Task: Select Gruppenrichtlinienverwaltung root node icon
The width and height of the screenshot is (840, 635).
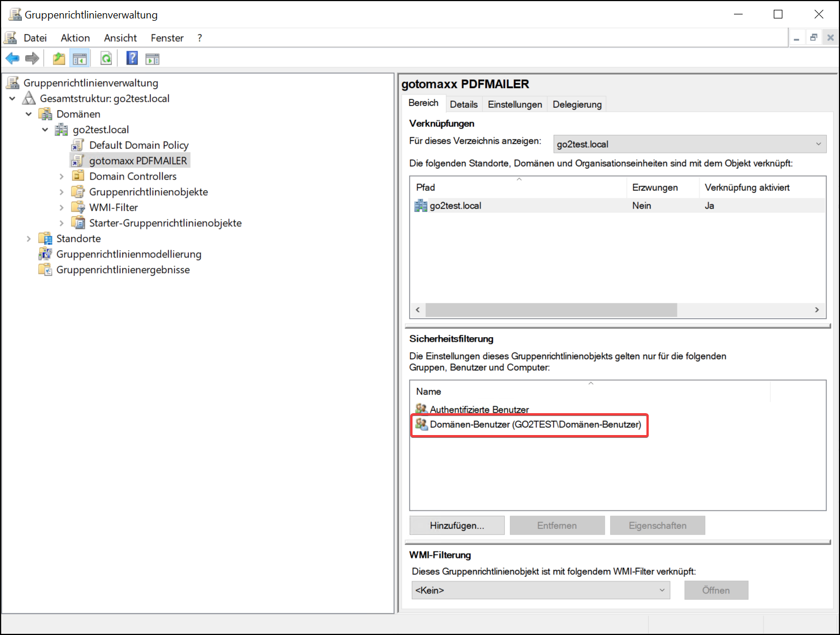Action: pyautogui.click(x=13, y=83)
